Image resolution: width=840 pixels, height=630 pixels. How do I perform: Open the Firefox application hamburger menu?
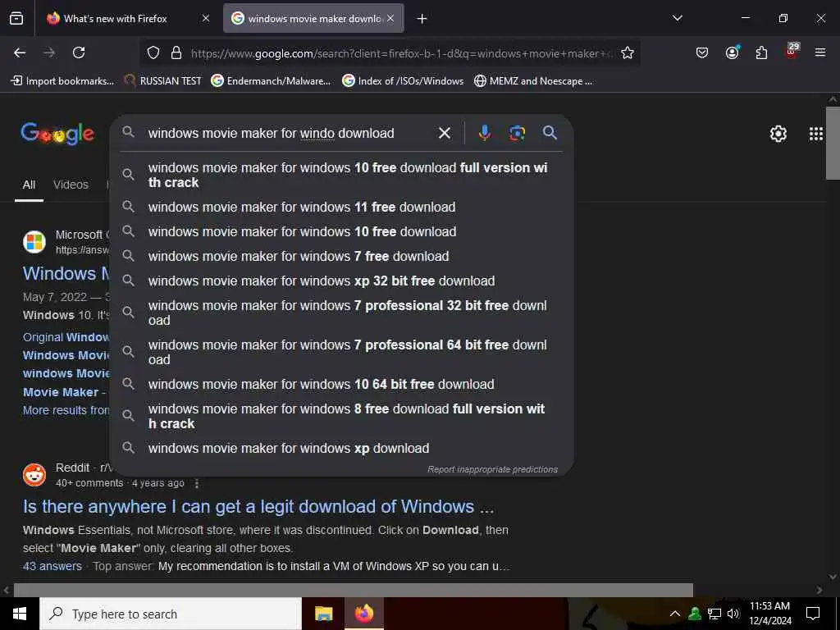[x=820, y=52]
